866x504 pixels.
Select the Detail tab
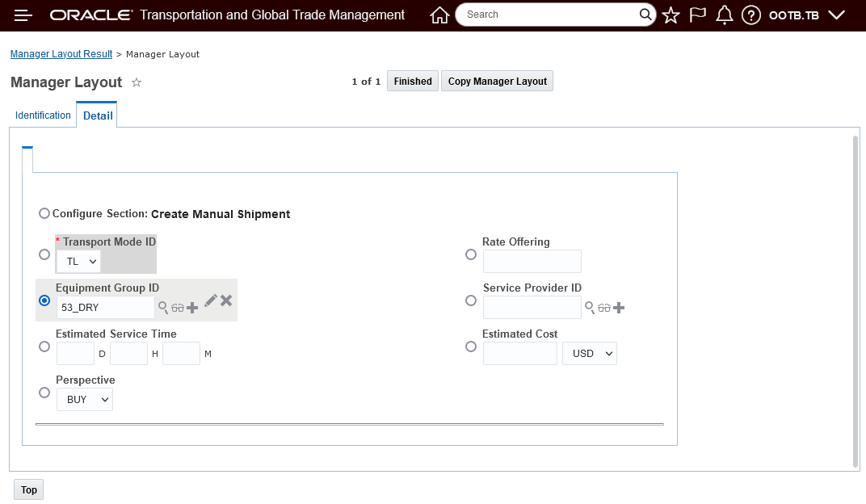pyautogui.click(x=98, y=115)
